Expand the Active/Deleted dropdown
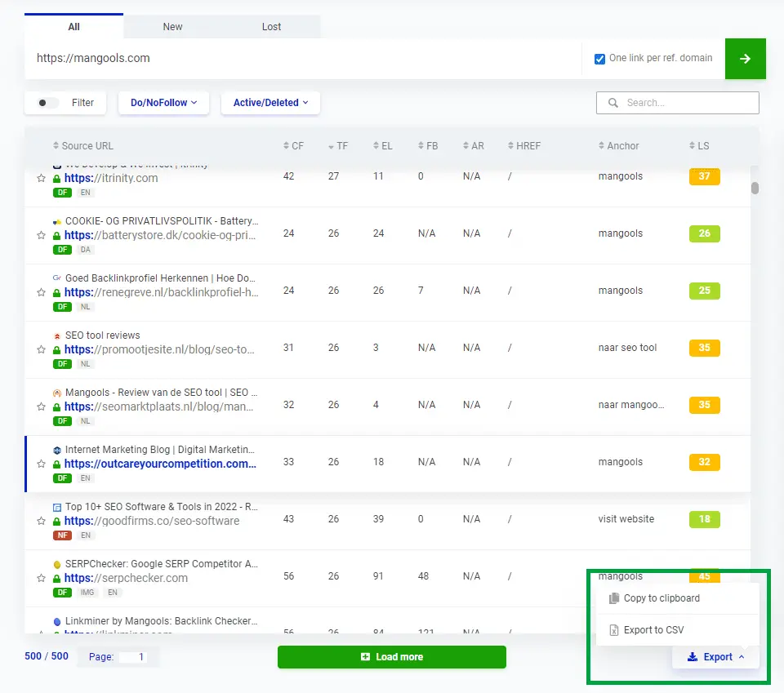The width and height of the screenshot is (784, 693). (x=270, y=102)
